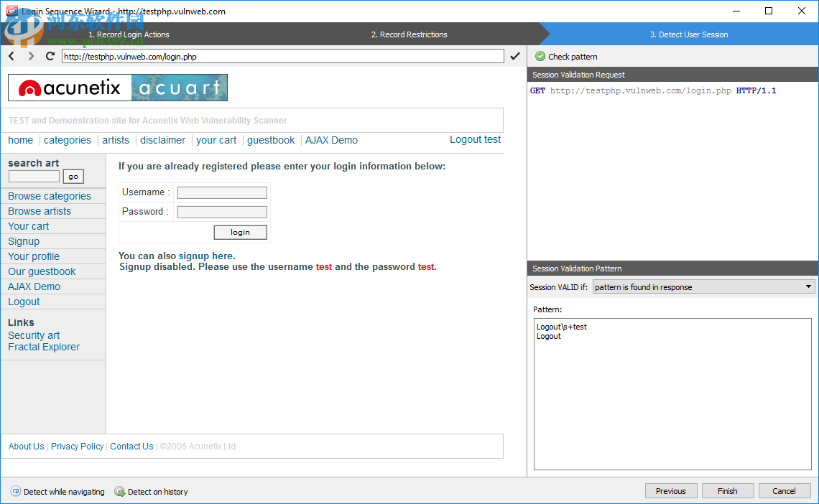Click the Check pattern green icon

click(x=540, y=56)
